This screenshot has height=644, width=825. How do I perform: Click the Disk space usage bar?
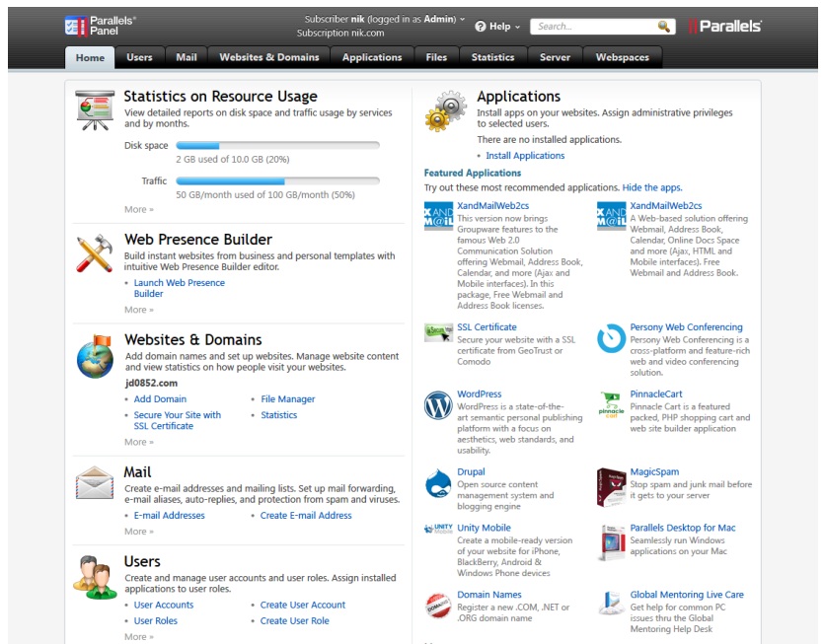(x=278, y=146)
